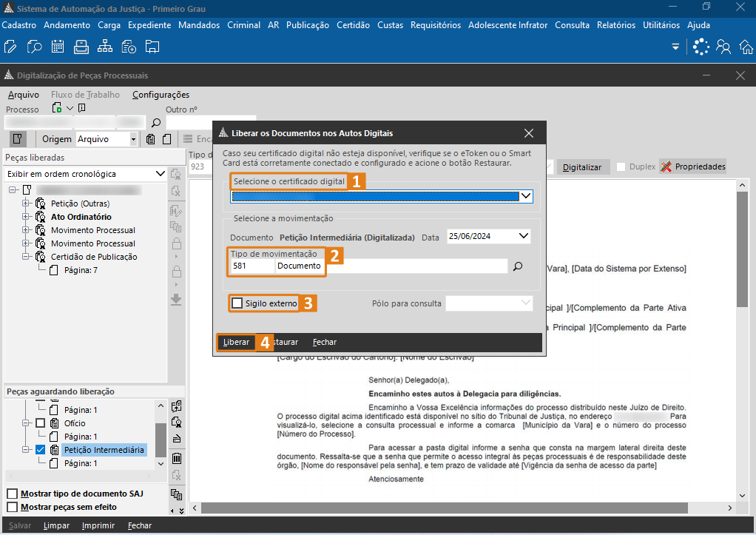Click Imprimir in the bottom bar

click(x=98, y=525)
